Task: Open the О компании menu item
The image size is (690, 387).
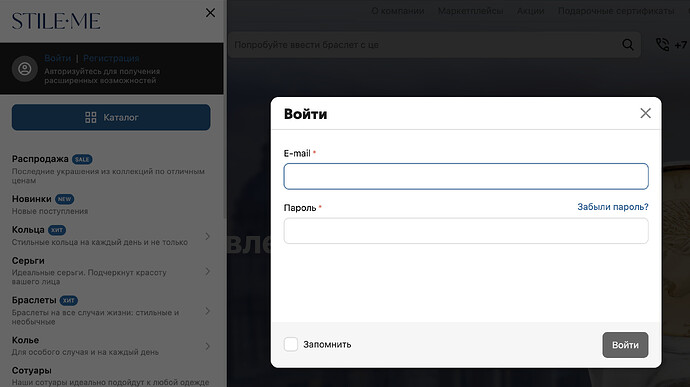Action: [398, 11]
